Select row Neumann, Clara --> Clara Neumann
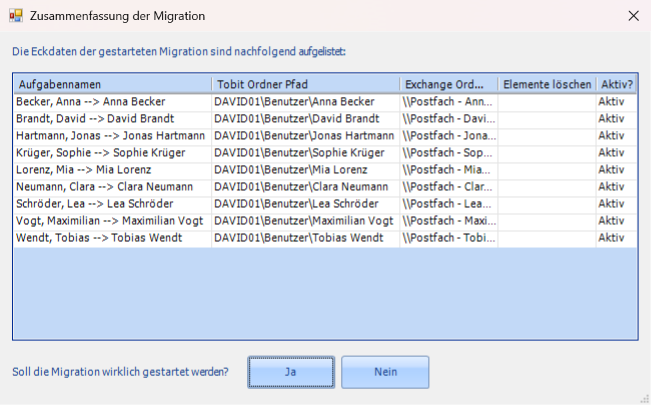This screenshot has height=405, width=651. click(325, 187)
